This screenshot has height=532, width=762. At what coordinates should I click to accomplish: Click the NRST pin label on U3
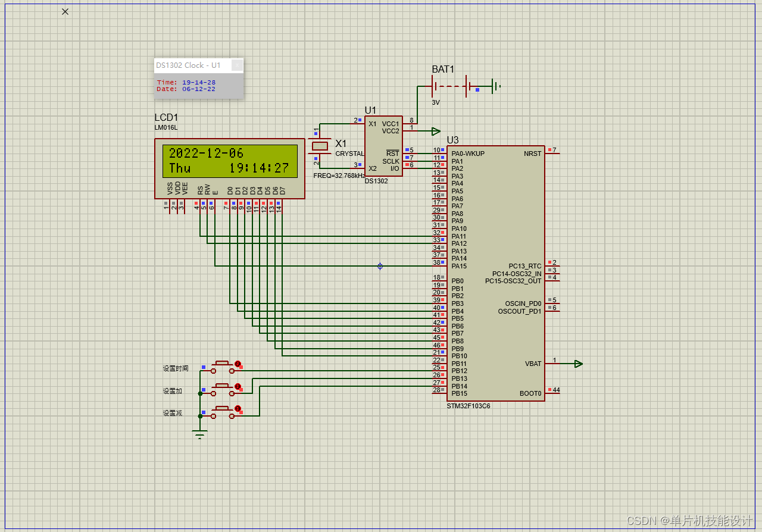533,154
